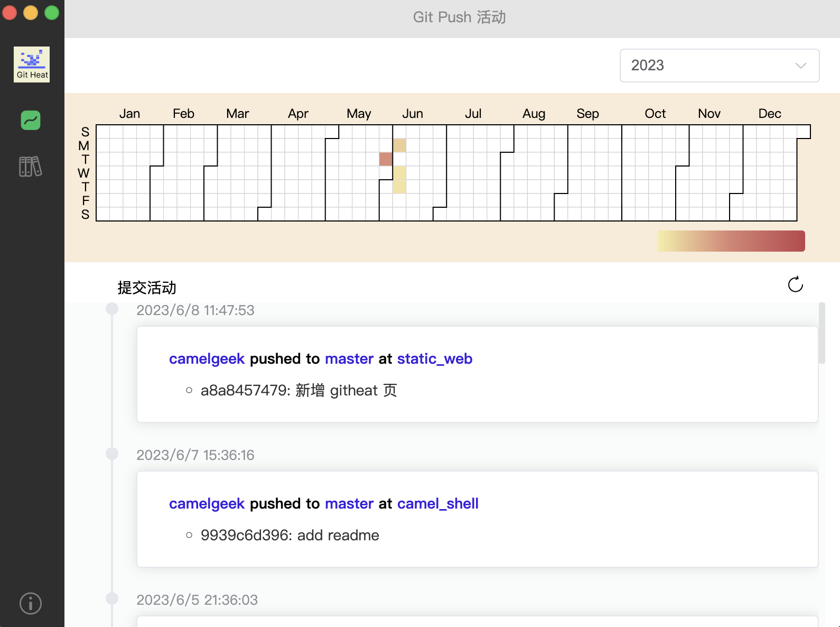This screenshot has width=840, height=627.
Task: Click the green macOS fullscreen window button
Action: click(x=52, y=13)
